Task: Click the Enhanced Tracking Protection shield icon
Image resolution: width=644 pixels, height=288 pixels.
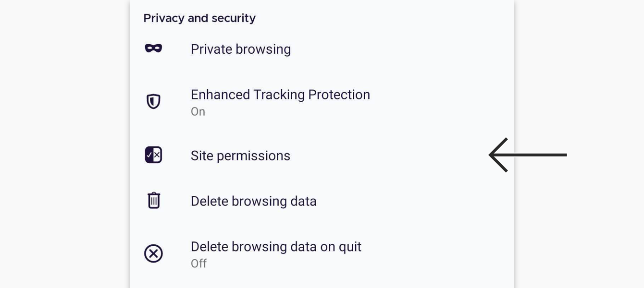Action: tap(153, 101)
